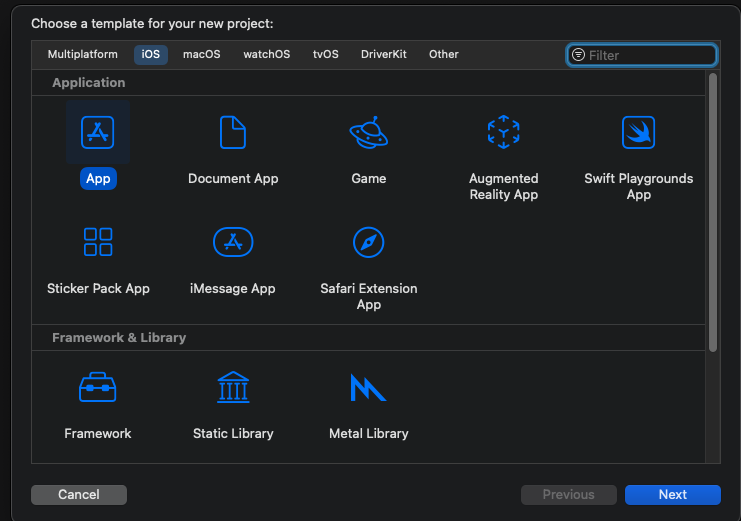The width and height of the screenshot is (741, 521).
Task: Click the filter icon in search field
Action: pos(578,55)
